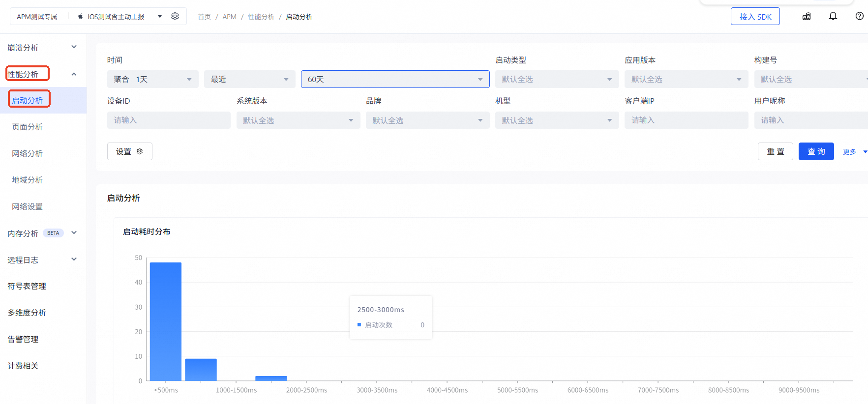
Task: Click the help question mark icon
Action: (x=859, y=16)
